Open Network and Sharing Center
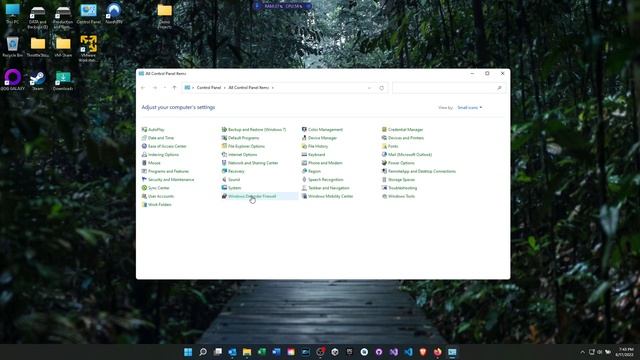Image resolution: width=640 pixels, height=360 pixels. click(250, 163)
